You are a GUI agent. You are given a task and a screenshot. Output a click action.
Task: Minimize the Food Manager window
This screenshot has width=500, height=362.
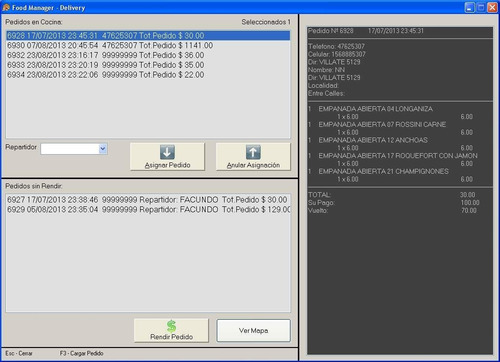coord(470,7)
